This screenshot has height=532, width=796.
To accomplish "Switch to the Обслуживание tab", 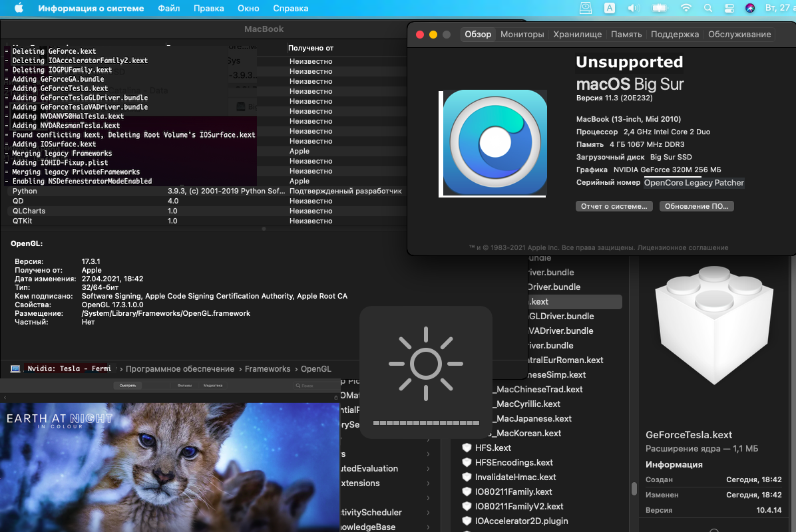I will click(x=739, y=35).
